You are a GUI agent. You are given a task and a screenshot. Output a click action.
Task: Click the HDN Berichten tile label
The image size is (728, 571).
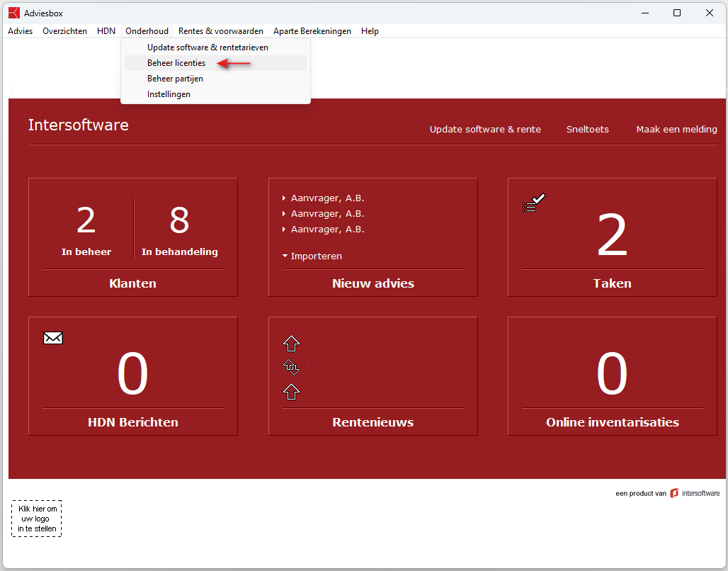(x=133, y=422)
